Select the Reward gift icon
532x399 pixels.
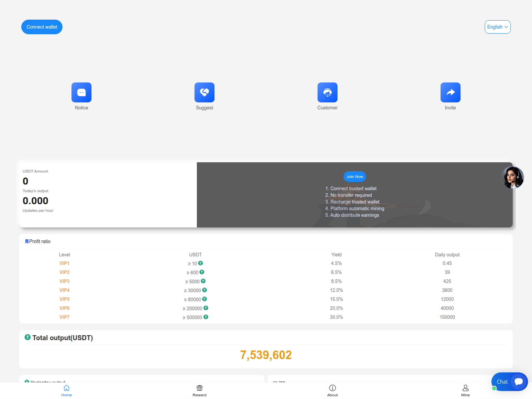point(199,388)
